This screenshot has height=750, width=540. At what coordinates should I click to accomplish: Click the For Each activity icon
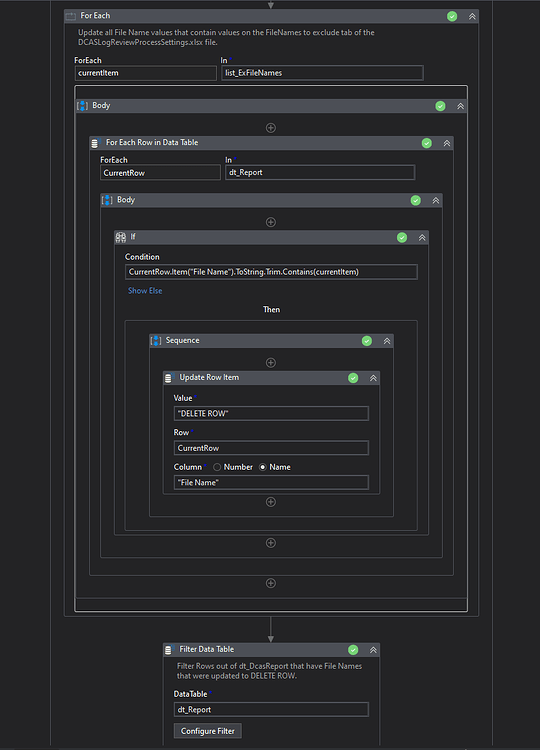[x=70, y=16]
